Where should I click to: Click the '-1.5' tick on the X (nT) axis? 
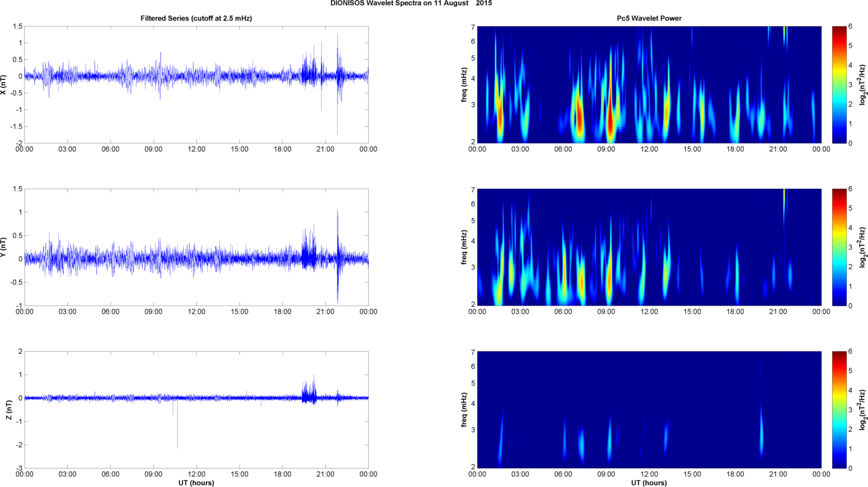16,127
